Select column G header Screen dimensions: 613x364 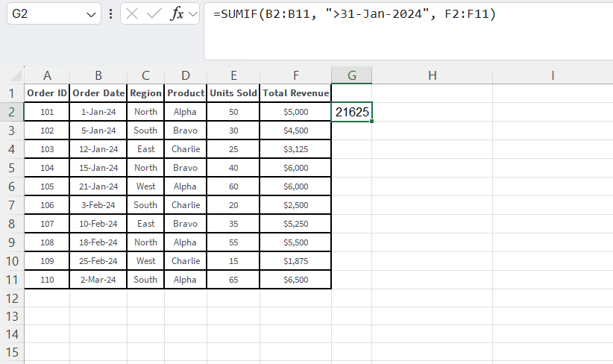point(352,75)
